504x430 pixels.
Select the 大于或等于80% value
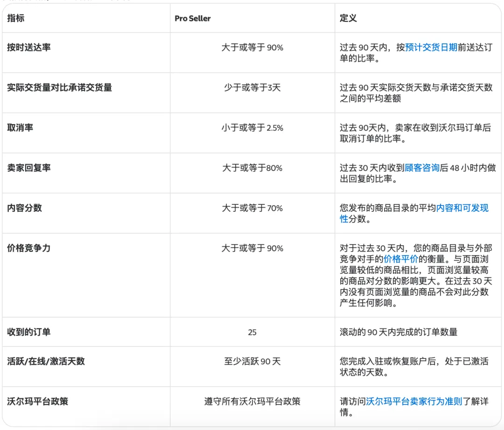[x=252, y=168]
